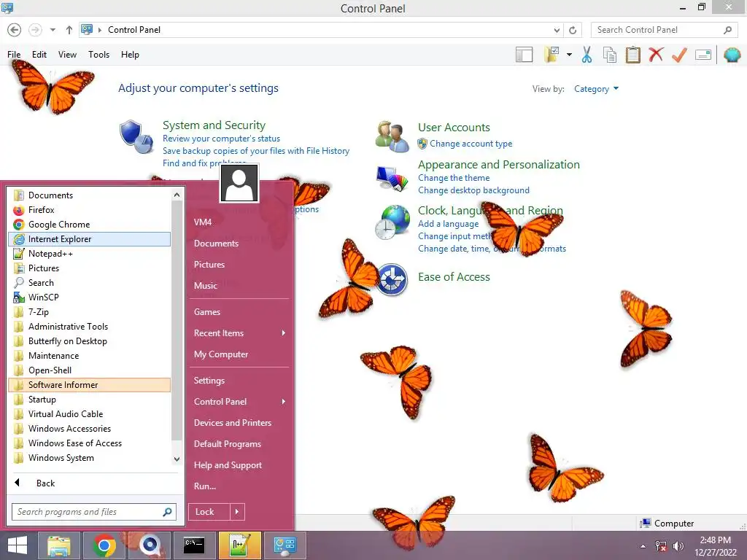This screenshot has height=560, width=747.
Task: Click Change account type link
Action: (471, 144)
